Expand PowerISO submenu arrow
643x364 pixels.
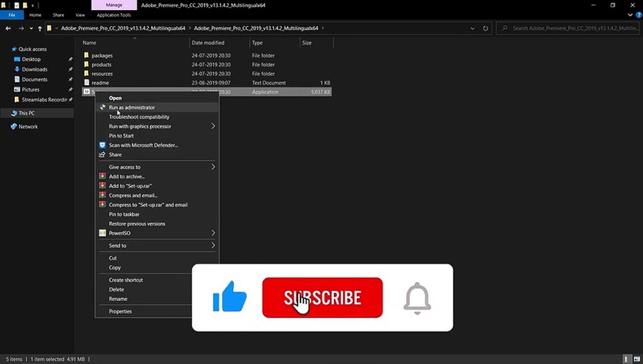click(x=213, y=233)
